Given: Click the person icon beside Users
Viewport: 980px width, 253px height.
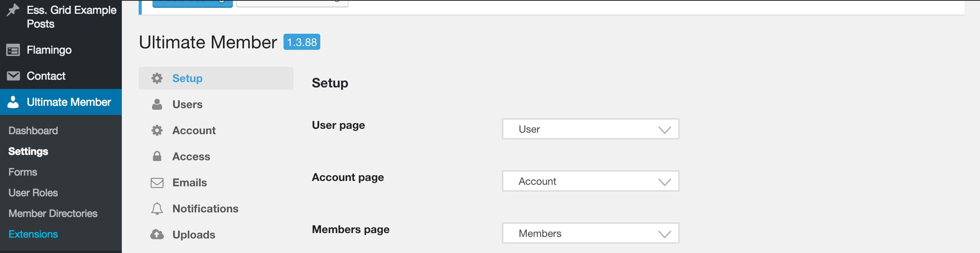Looking at the screenshot, I should 157,104.
